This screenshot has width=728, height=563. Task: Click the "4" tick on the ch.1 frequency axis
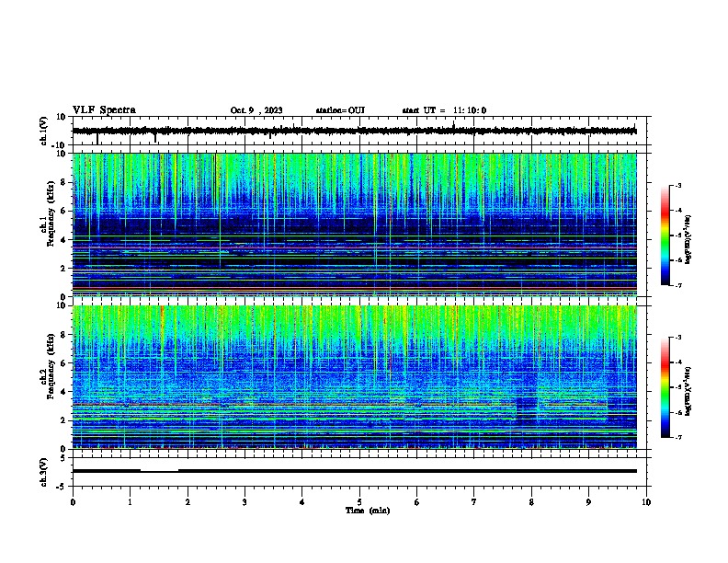point(64,240)
